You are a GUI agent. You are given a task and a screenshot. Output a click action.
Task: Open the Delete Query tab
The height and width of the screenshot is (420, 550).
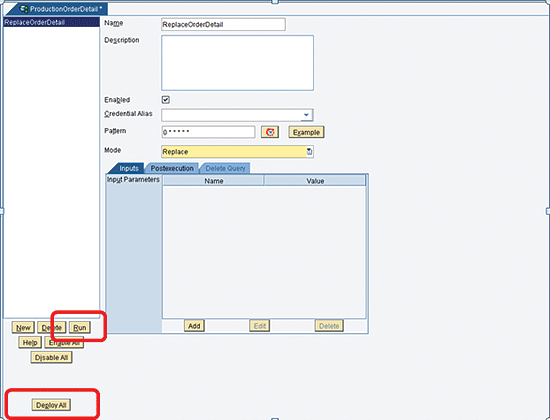pyautogui.click(x=225, y=168)
